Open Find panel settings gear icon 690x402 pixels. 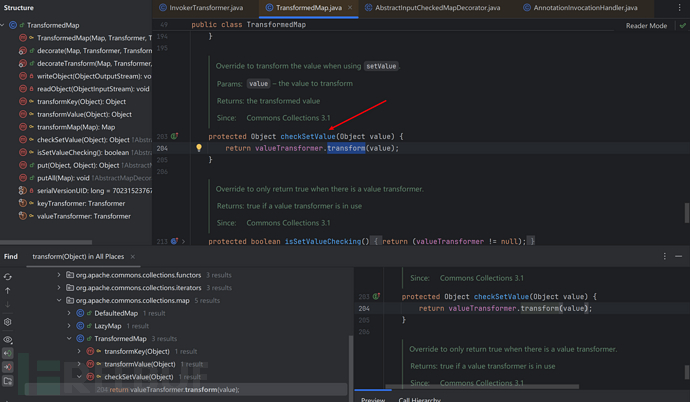click(x=8, y=322)
